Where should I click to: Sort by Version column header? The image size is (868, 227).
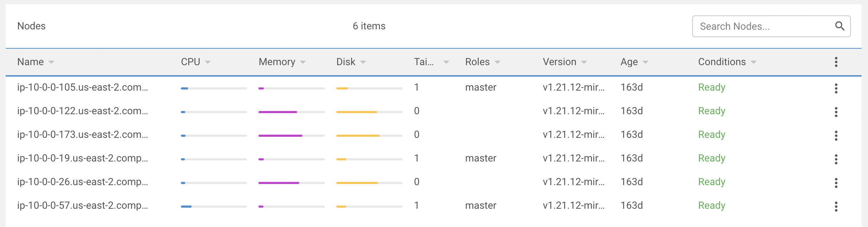[x=559, y=62]
